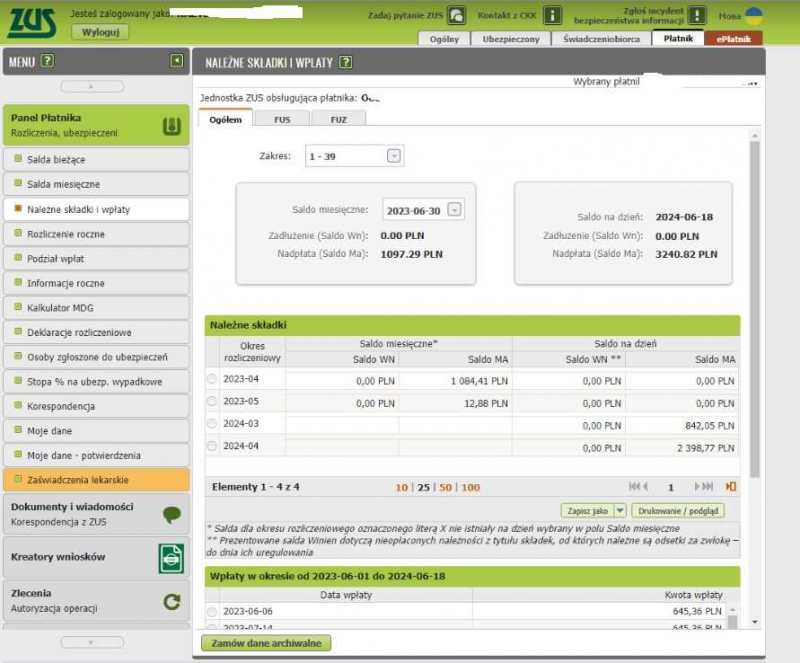800x663 pixels.
Task: Select payment row 2023-06-06 radio button
Action: click(211, 611)
